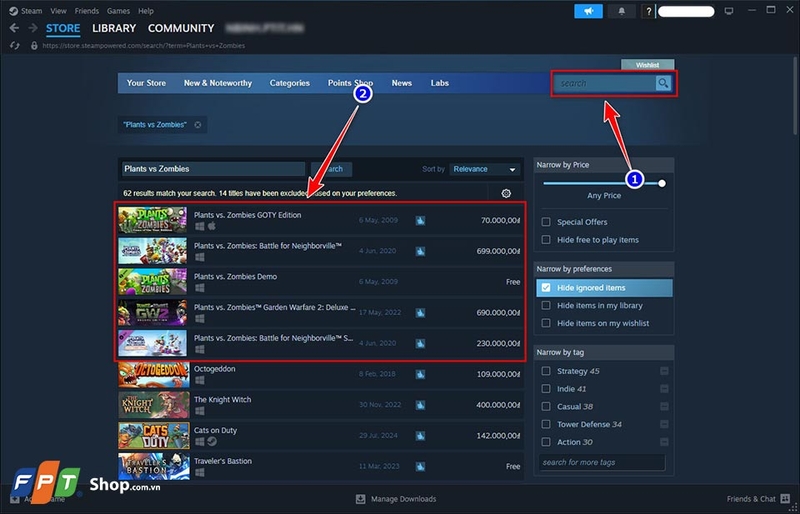Click the search for more tags field
Image resolution: width=800 pixels, height=514 pixels.
coord(602,462)
